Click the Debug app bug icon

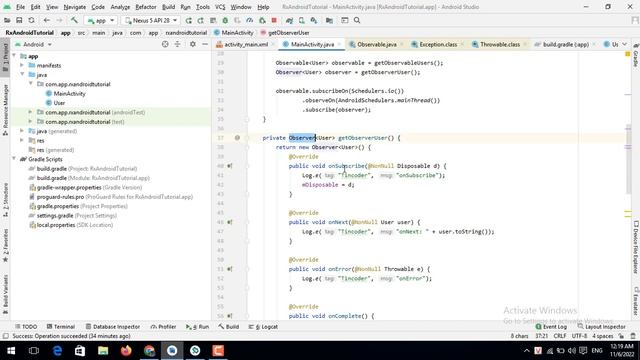[x=225, y=20]
